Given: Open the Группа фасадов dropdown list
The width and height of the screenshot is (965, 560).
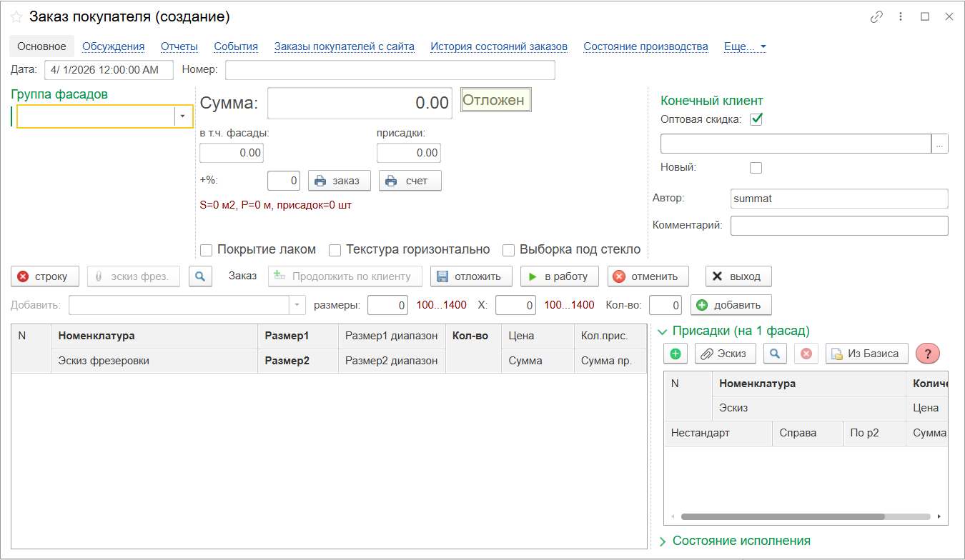Looking at the screenshot, I should pos(183,116).
